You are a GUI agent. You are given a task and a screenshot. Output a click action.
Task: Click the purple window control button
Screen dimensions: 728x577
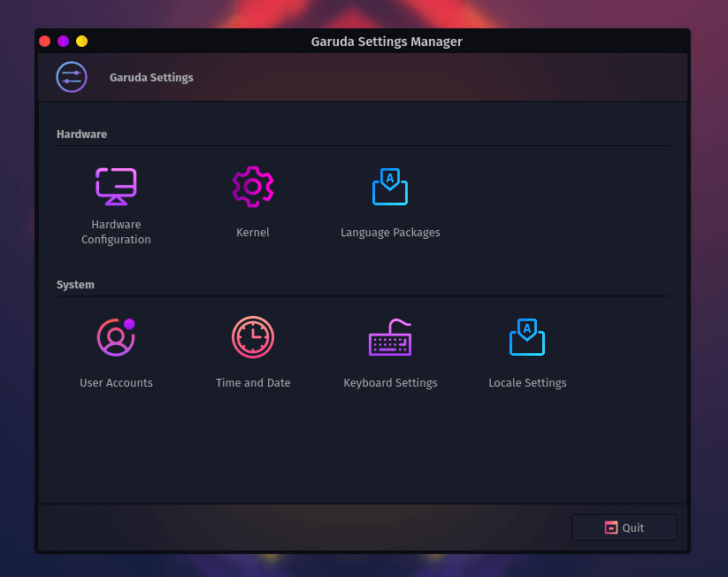tap(64, 42)
